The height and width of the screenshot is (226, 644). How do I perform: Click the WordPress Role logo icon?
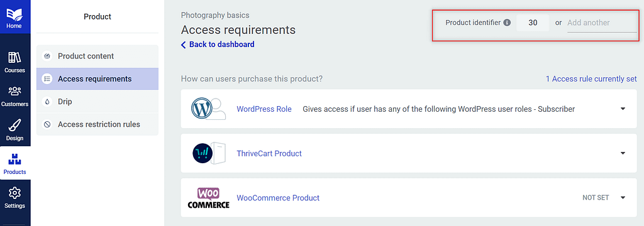208,109
